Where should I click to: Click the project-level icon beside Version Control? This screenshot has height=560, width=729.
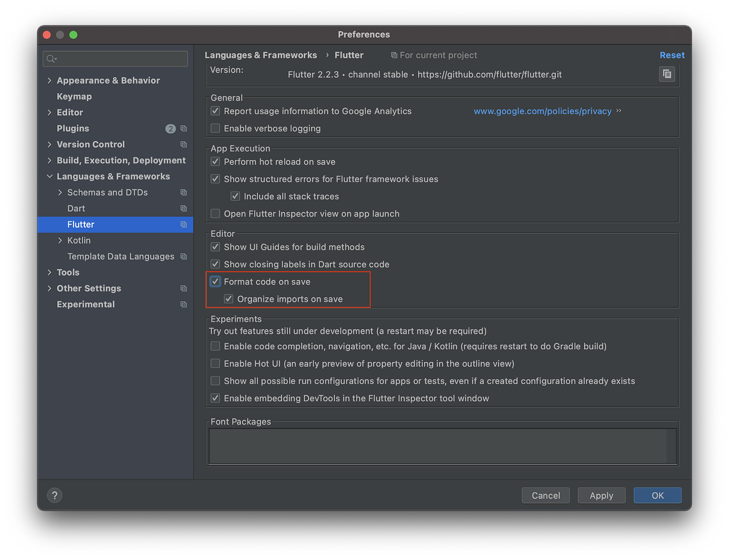(x=183, y=144)
